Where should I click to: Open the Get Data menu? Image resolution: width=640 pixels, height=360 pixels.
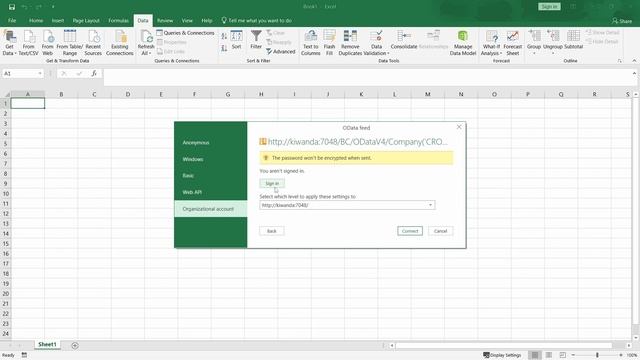9,42
